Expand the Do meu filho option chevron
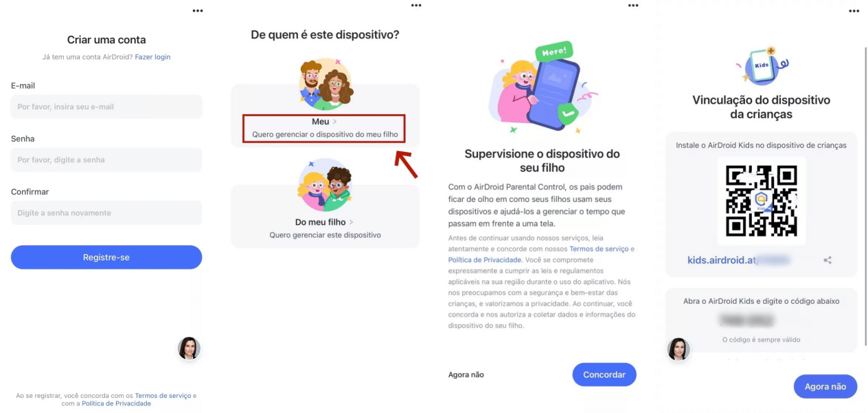 pos(351,223)
